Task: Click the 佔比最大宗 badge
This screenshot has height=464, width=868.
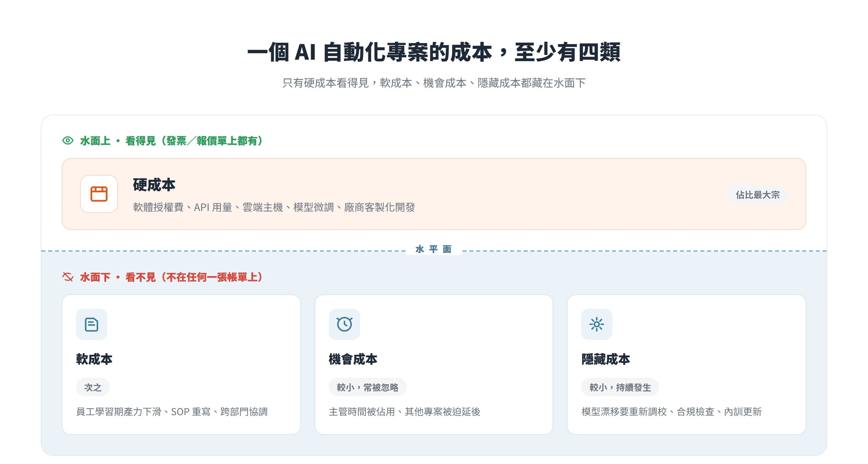Action: tap(758, 195)
